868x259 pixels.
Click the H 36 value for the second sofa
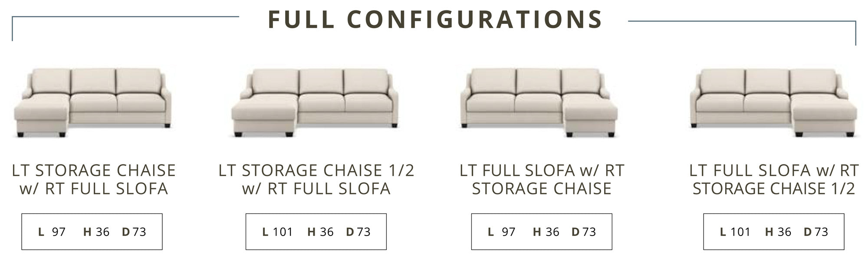321,232
